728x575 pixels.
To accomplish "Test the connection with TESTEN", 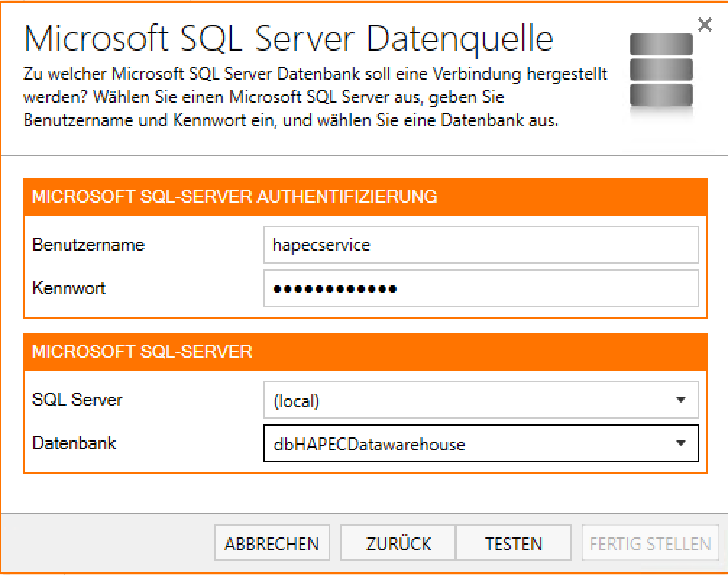I will (x=513, y=544).
